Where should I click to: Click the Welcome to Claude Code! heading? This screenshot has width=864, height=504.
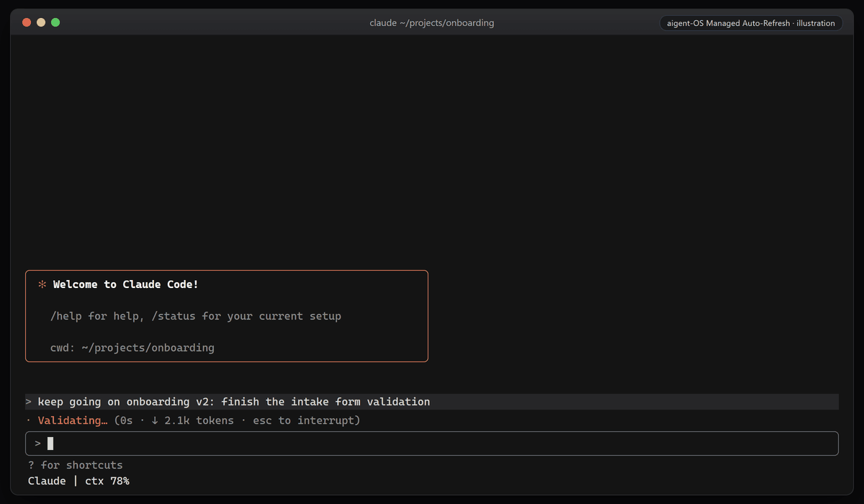(126, 284)
